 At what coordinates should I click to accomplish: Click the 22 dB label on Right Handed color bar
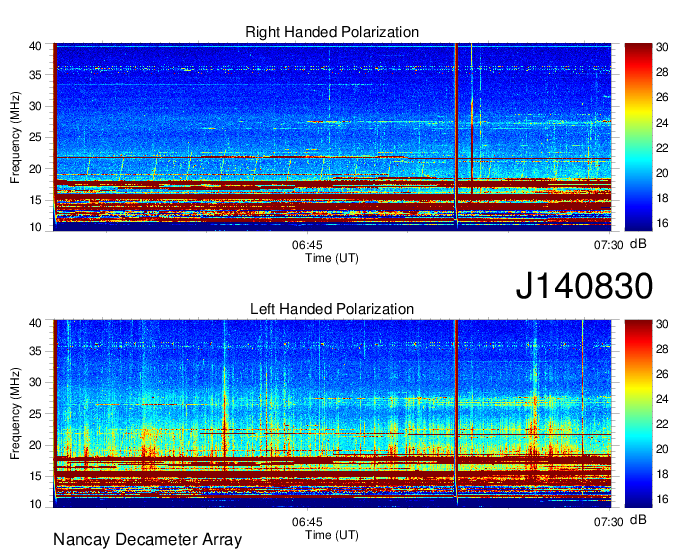[x=662, y=148]
